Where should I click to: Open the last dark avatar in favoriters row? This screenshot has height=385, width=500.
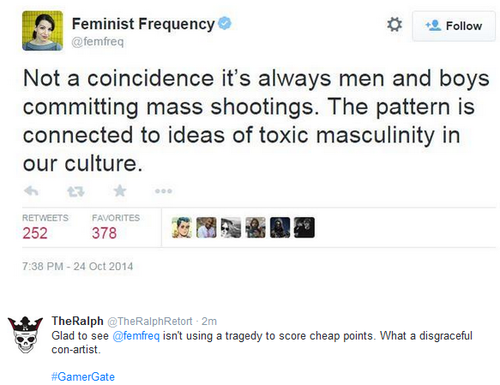pos(304,228)
